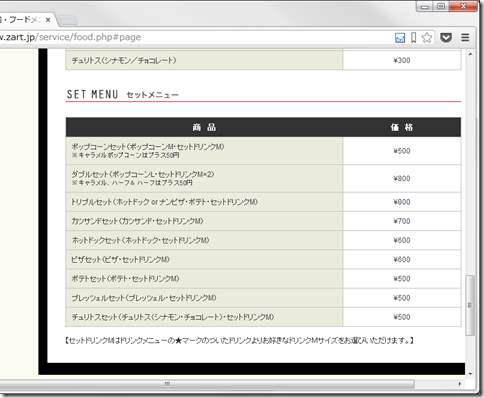
Task: Click the ¥300 price cell
Action: pos(402,60)
